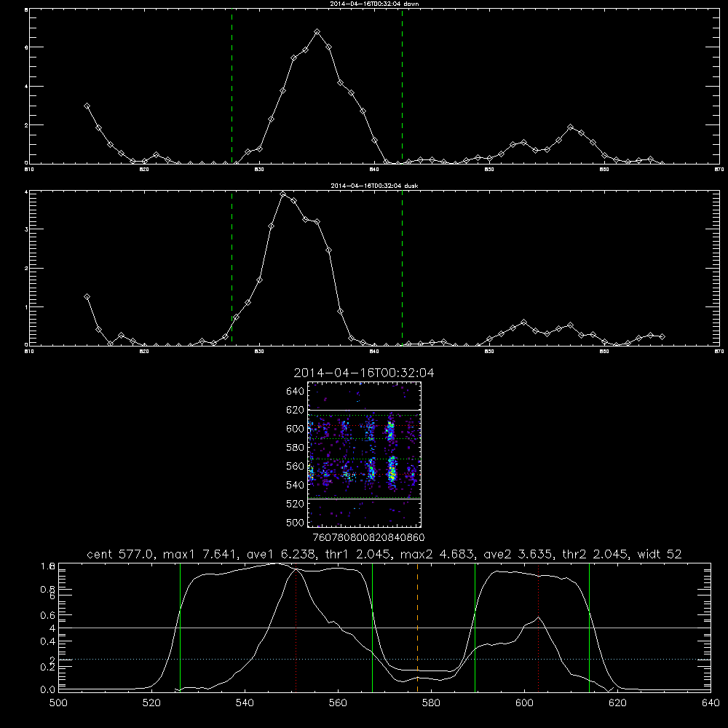Viewport: 728px width, 728px height.
Task: Click the 'ave2 3.635' value
Action: click(518, 554)
